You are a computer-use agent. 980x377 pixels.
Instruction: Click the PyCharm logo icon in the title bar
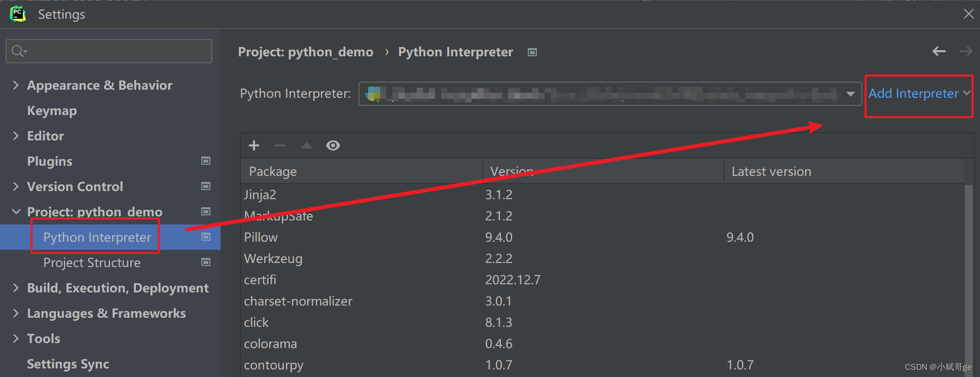[18, 14]
